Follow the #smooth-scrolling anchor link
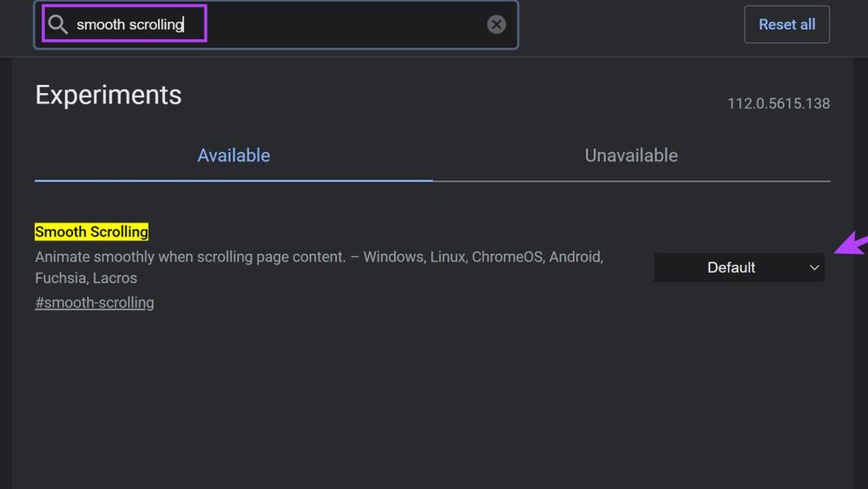The height and width of the screenshot is (489, 868). click(95, 302)
